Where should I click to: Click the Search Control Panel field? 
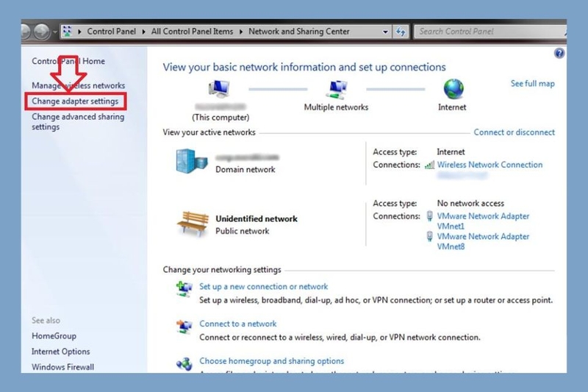coord(490,32)
